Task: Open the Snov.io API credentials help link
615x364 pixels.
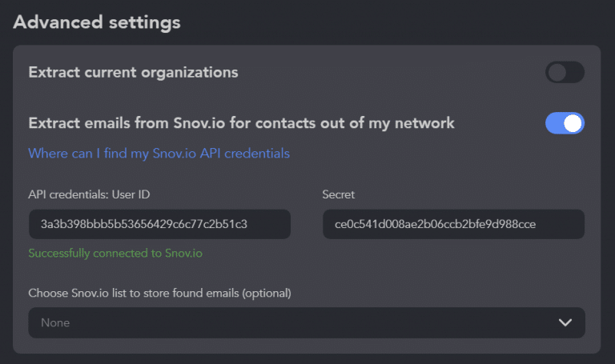Action: click(x=159, y=153)
